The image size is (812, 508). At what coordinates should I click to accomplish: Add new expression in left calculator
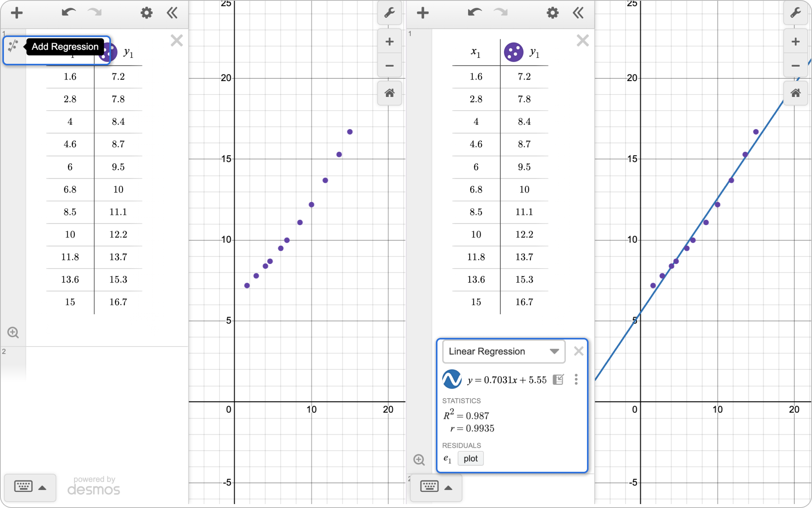[17, 13]
